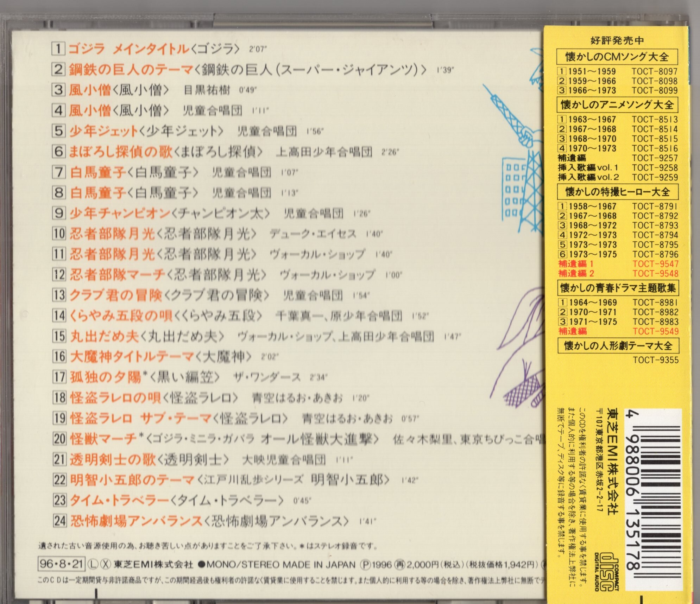Click the 懐かしのアニメソング大全 heading
The height and width of the screenshot is (604, 700).
click(617, 105)
